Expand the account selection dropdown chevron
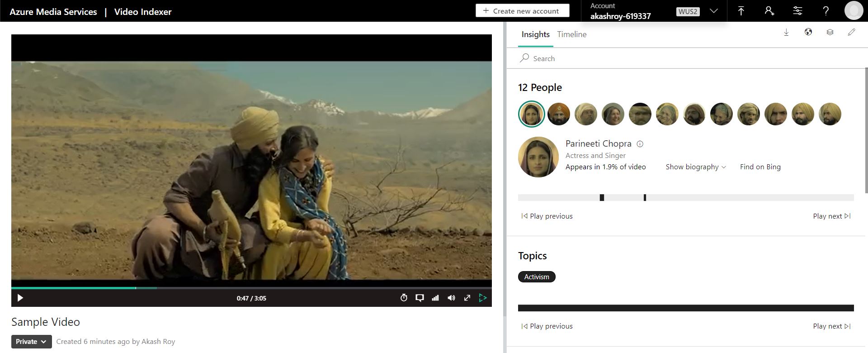The image size is (868, 353). point(714,11)
